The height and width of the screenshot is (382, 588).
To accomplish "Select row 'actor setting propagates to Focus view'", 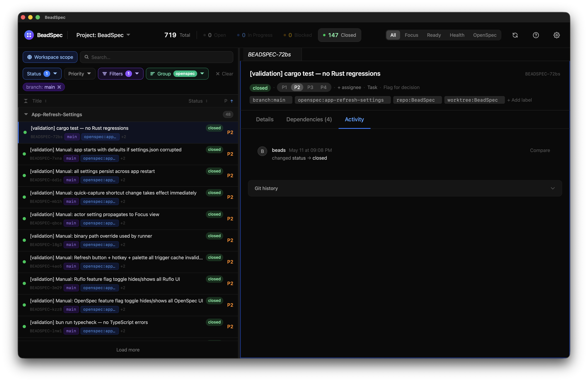I will (x=128, y=219).
